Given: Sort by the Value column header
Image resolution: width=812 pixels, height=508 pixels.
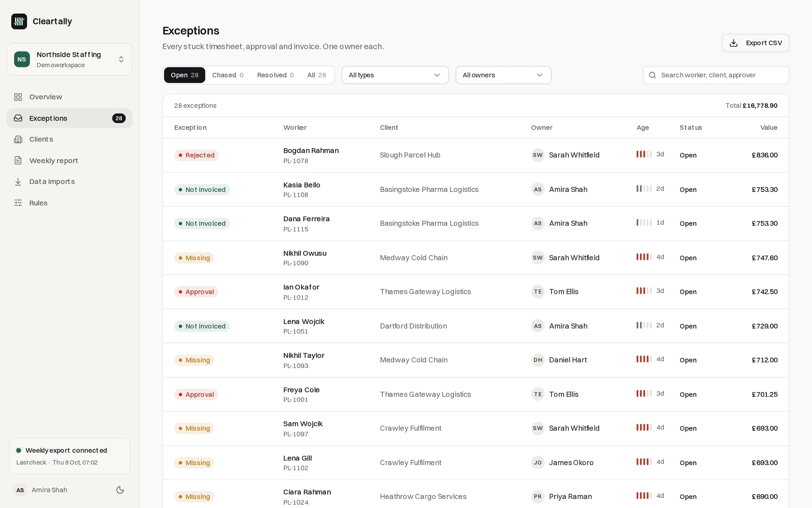Looking at the screenshot, I should [769, 128].
